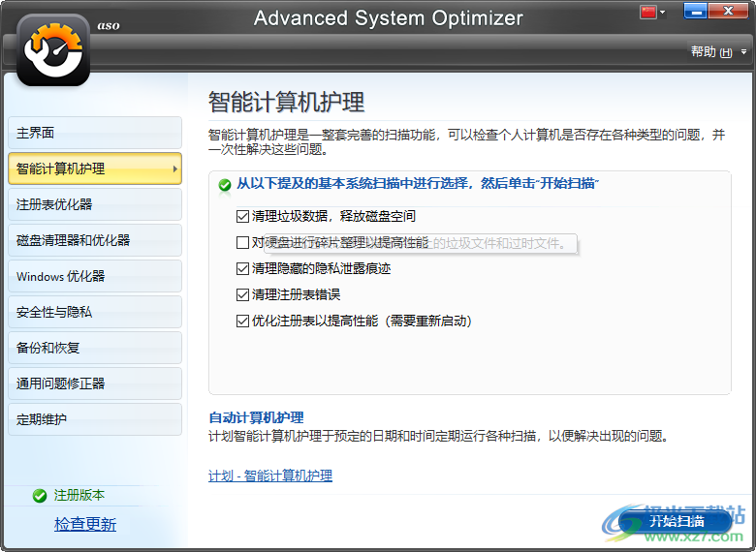Screen dimensions: 756x552
Task: Uncheck 优化注册表以提高性能 checkbox
Action: (x=242, y=321)
